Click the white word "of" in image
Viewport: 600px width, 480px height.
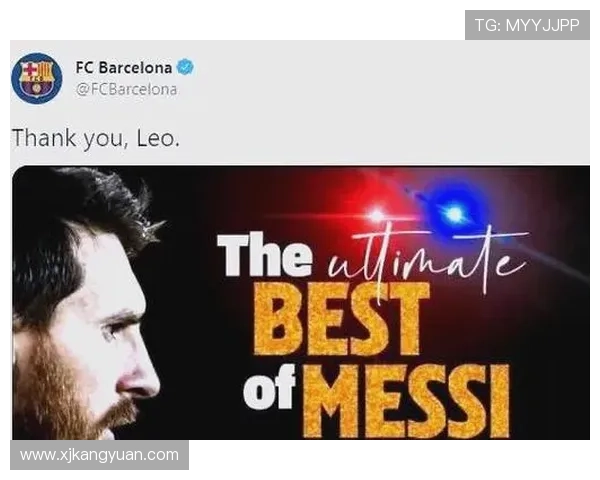269,387
